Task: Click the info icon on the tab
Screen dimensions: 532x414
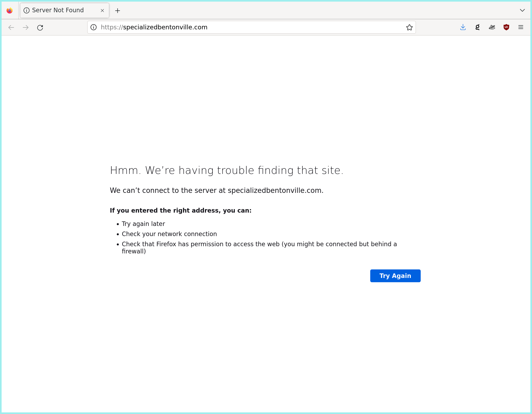Action: 26,10
